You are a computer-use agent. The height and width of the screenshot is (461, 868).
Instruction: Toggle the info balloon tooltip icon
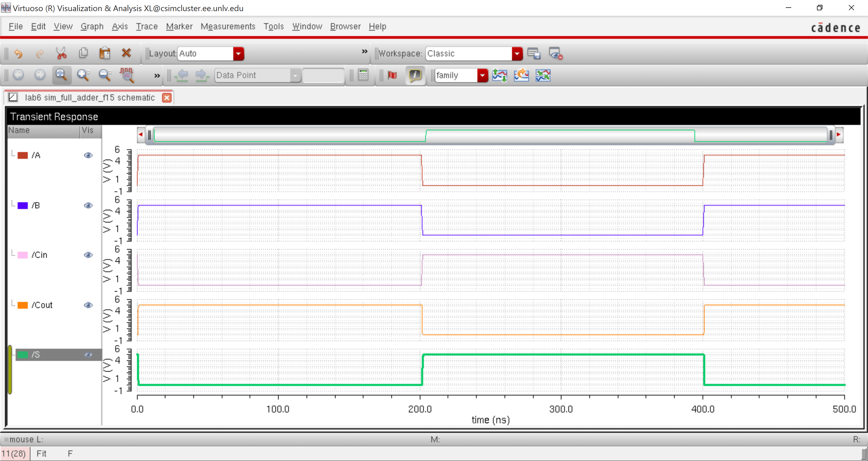[415, 75]
